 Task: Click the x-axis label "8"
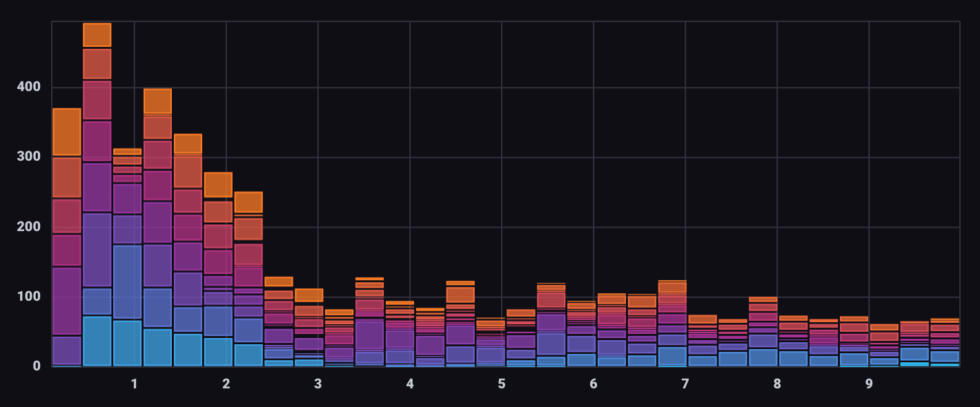point(777,384)
